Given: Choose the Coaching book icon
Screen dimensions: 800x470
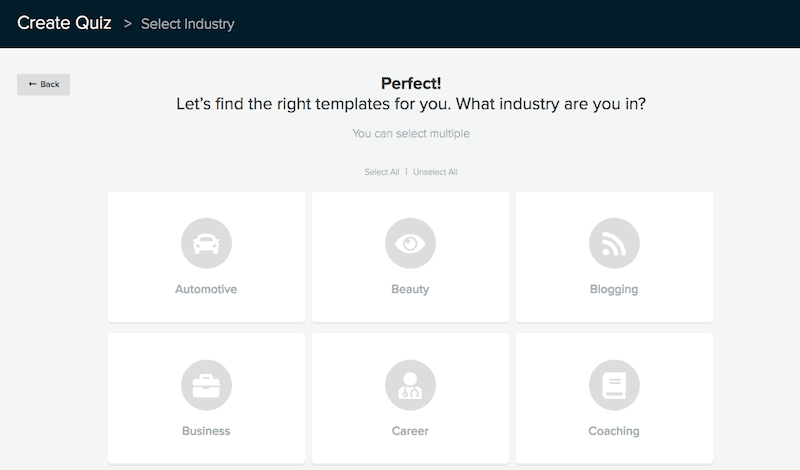Looking at the screenshot, I should (x=614, y=385).
